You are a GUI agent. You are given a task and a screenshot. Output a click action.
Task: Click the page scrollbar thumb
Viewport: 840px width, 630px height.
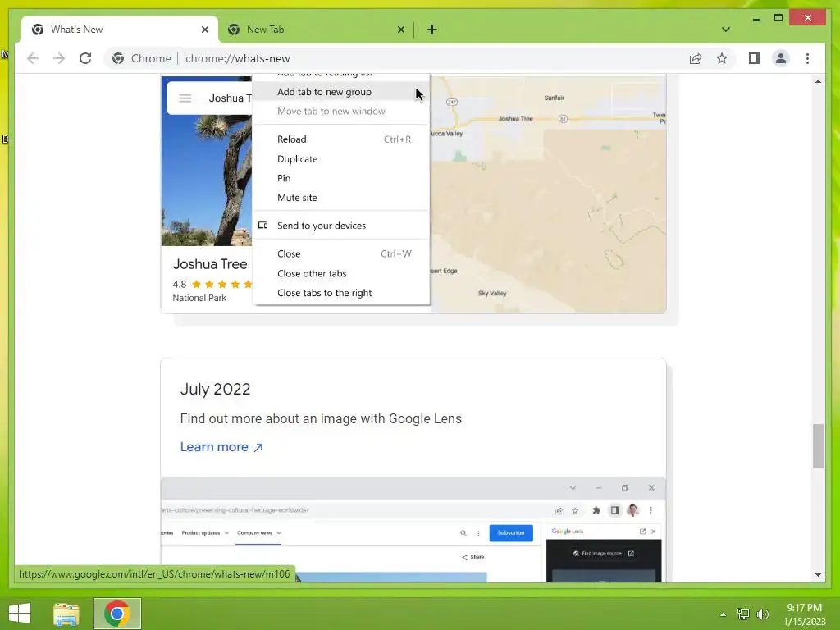[x=818, y=445]
